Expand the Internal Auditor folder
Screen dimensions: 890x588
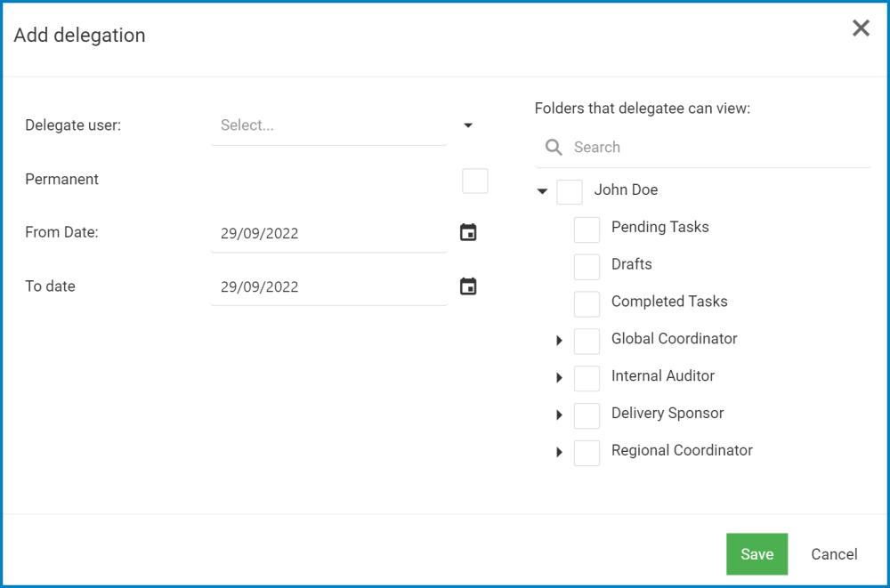560,378
